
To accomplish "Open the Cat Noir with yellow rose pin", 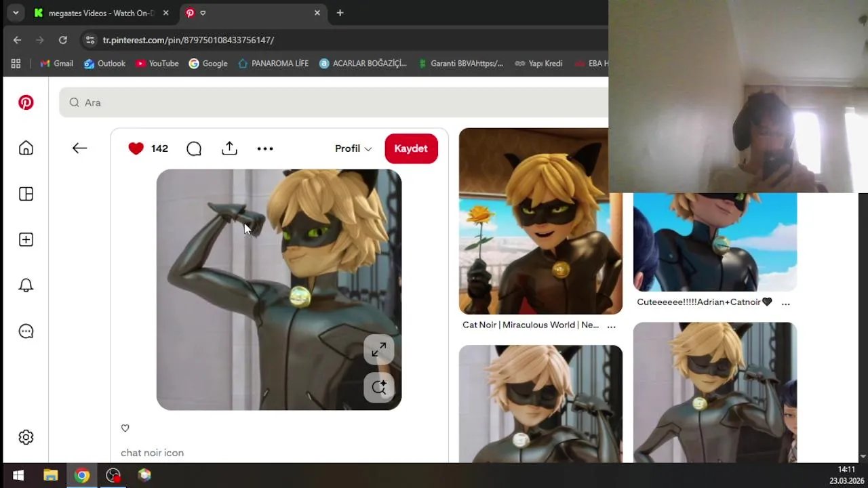I will [540, 221].
